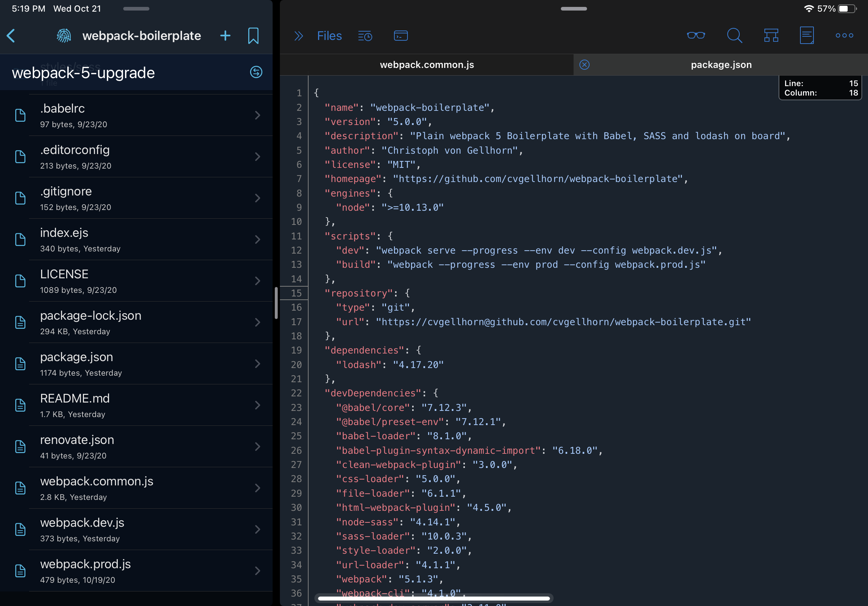Expand LICENSE row chevron
Screen dimensions: 868x606
coord(257,281)
